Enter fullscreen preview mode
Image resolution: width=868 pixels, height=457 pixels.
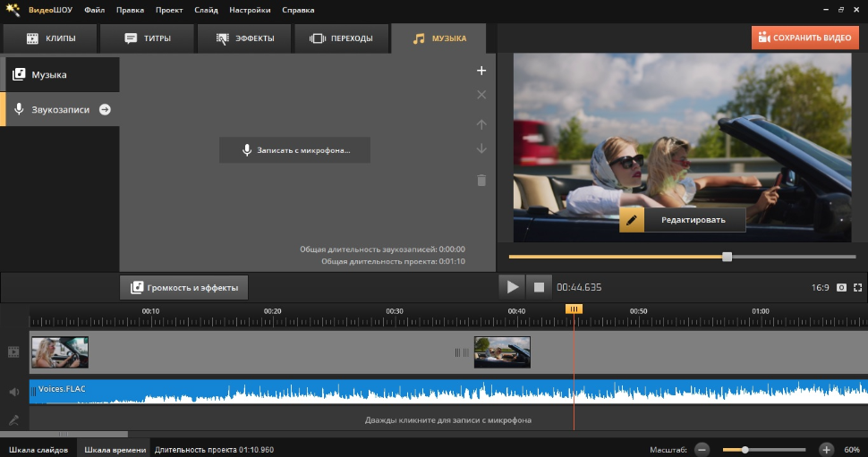click(x=857, y=287)
